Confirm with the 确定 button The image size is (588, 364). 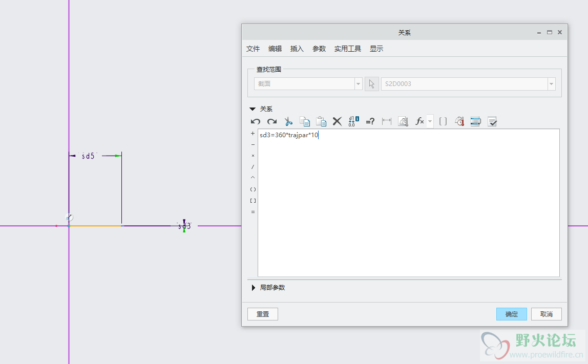(512, 314)
